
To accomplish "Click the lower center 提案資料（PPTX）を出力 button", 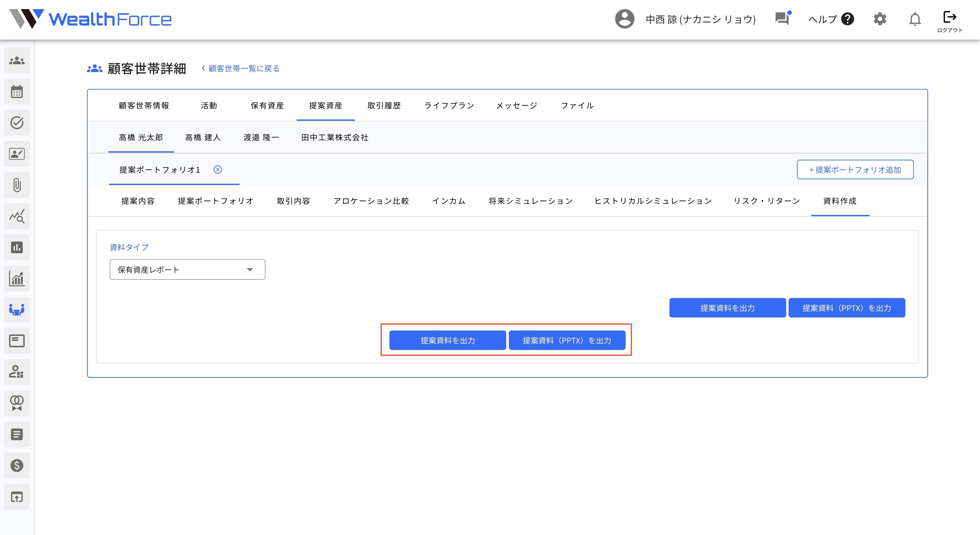I will (567, 340).
